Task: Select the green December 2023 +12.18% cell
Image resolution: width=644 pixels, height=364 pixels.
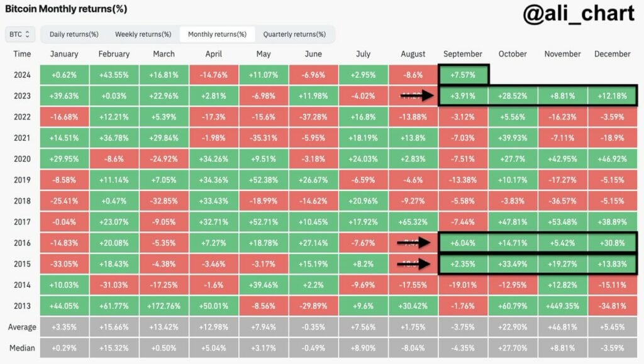Action: tap(612, 96)
